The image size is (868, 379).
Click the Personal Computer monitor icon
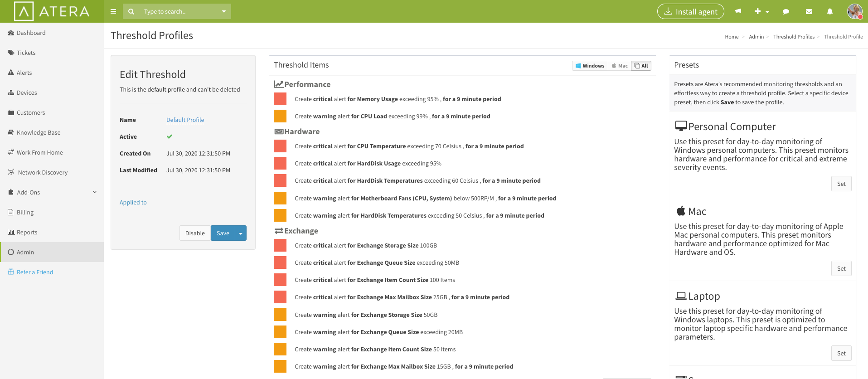(681, 126)
